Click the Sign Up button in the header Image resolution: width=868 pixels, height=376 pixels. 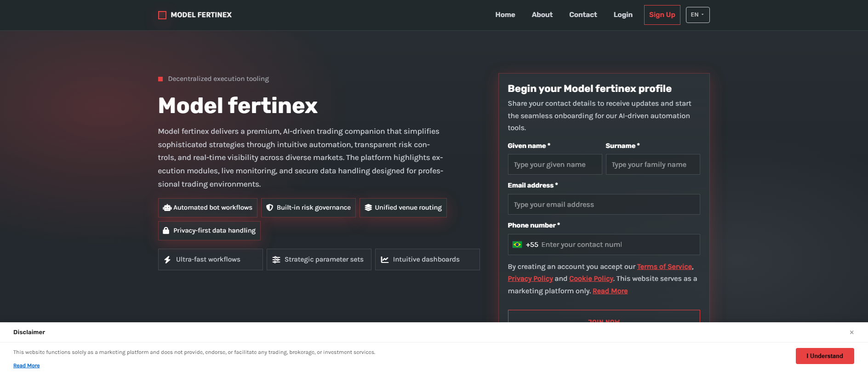662,15
